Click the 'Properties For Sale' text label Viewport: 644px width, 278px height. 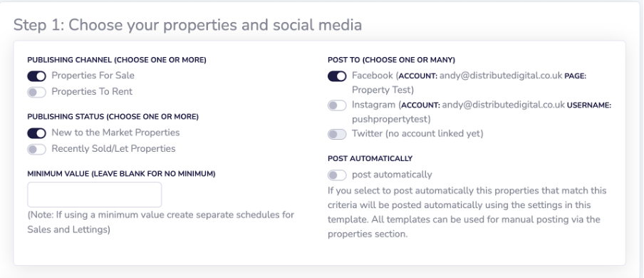pos(93,76)
